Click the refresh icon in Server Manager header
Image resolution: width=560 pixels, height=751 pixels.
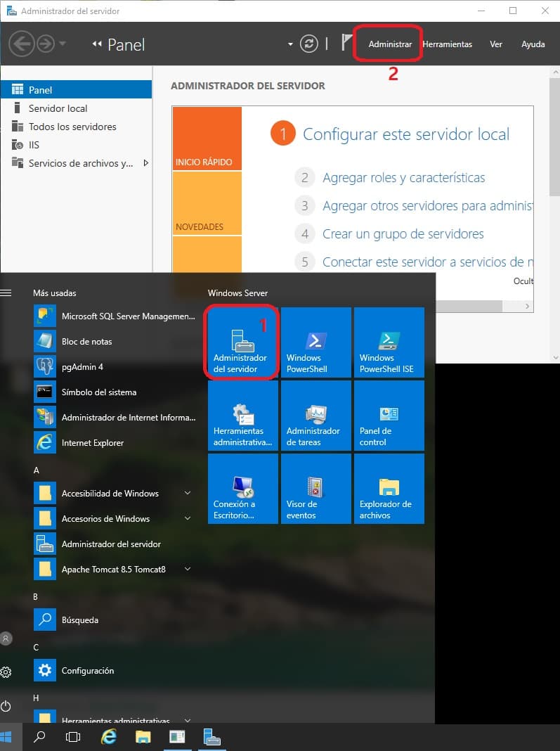[308, 44]
